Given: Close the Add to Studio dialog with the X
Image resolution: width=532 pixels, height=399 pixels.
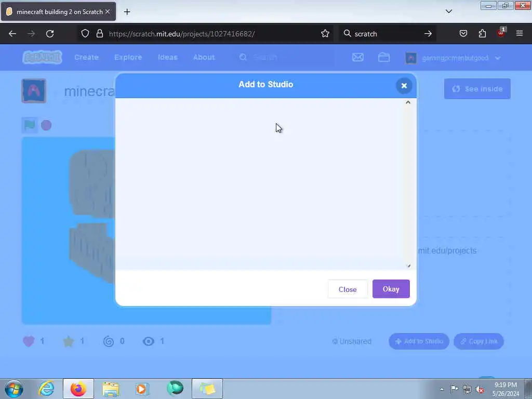Looking at the screenshot, I should tap(404, 86).
